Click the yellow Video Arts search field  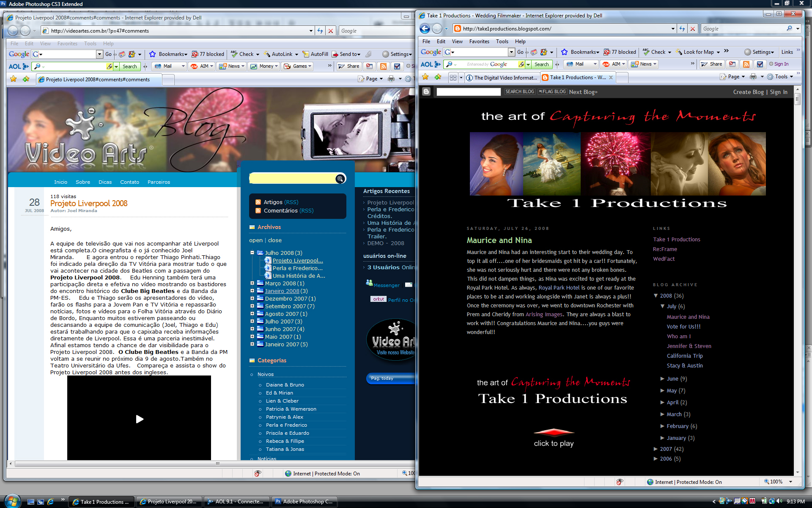coord(293,179)
